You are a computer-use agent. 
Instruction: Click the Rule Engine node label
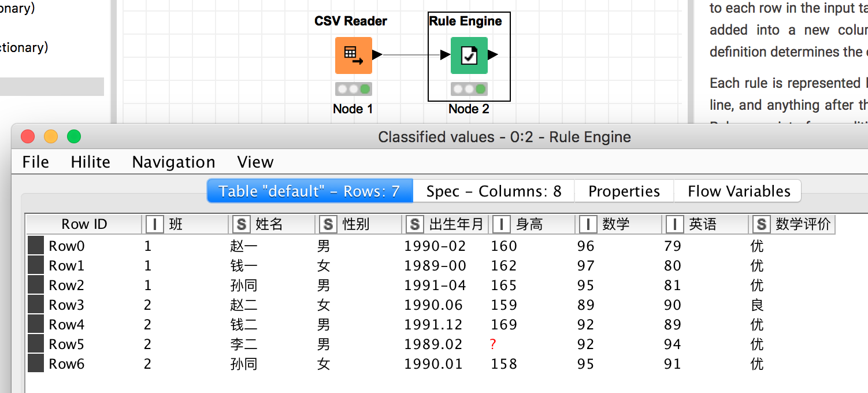coord(465,21)
